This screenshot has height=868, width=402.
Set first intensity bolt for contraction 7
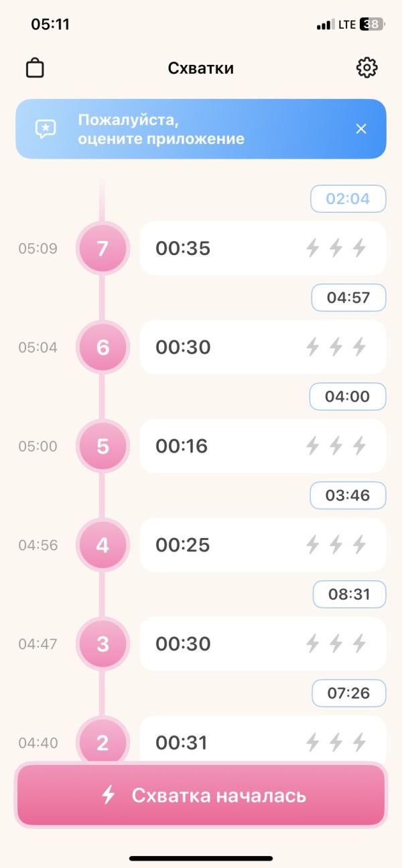point(313,248)
